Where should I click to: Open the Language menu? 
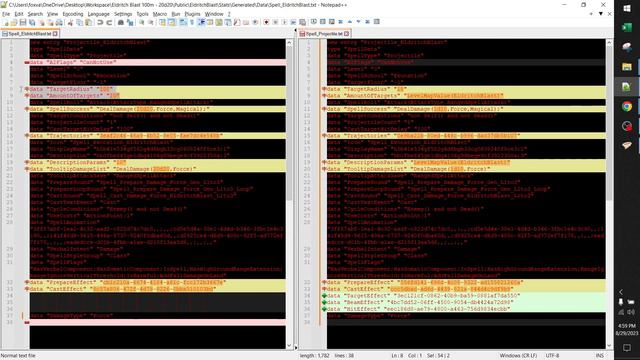99,14
